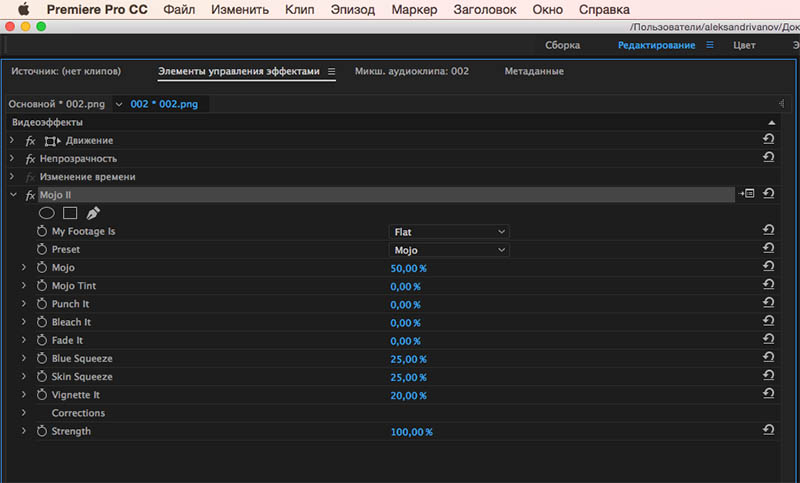Open the Mojo II setup options icon

(746, 193)
